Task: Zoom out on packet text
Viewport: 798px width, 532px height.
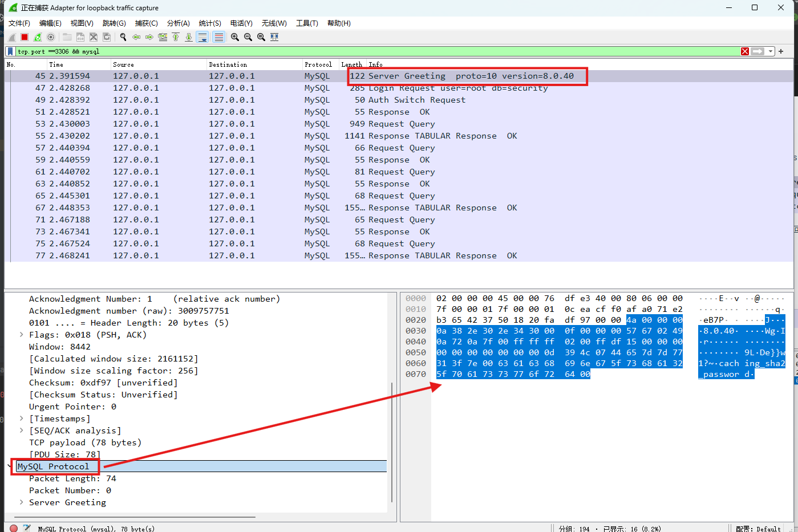Action: pos(248,37)
